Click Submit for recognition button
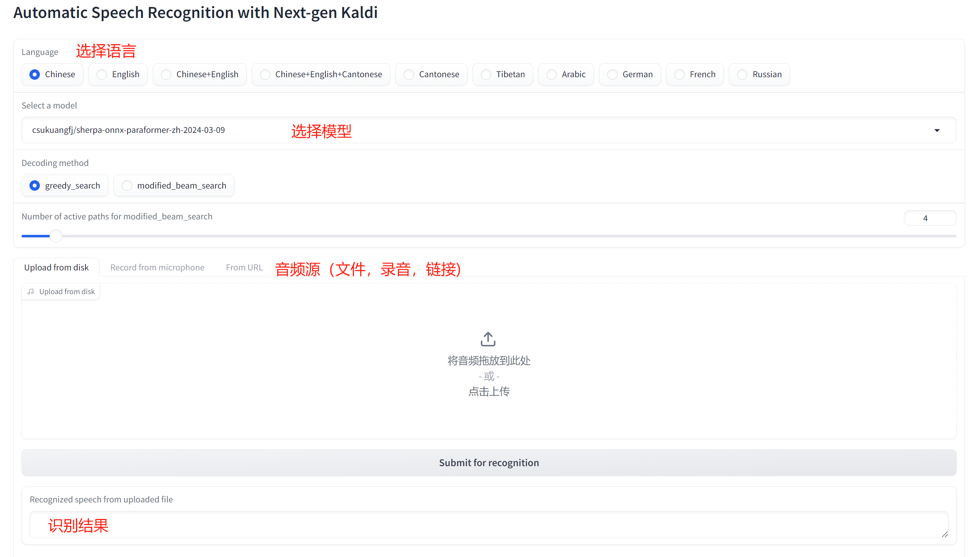Viewport: 980px width, 557px height. coord(489,463)
